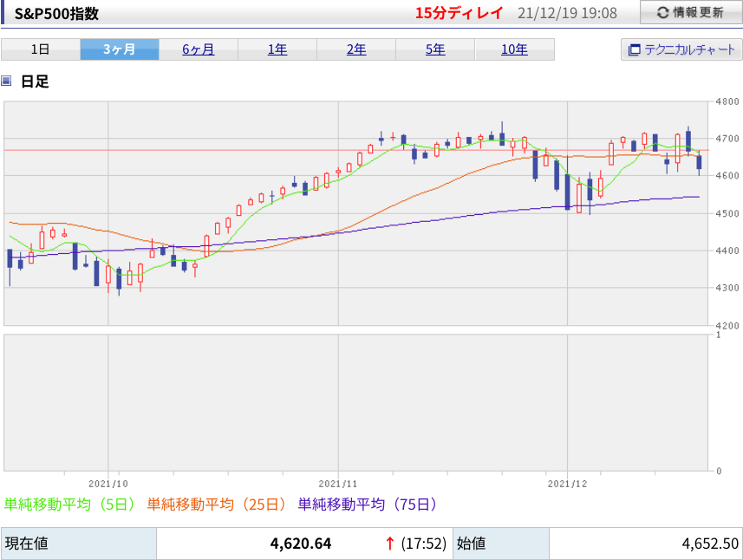Click the 4800 price axis label
Viewport: 743px width, 560px height.
(x=727, y=101)
